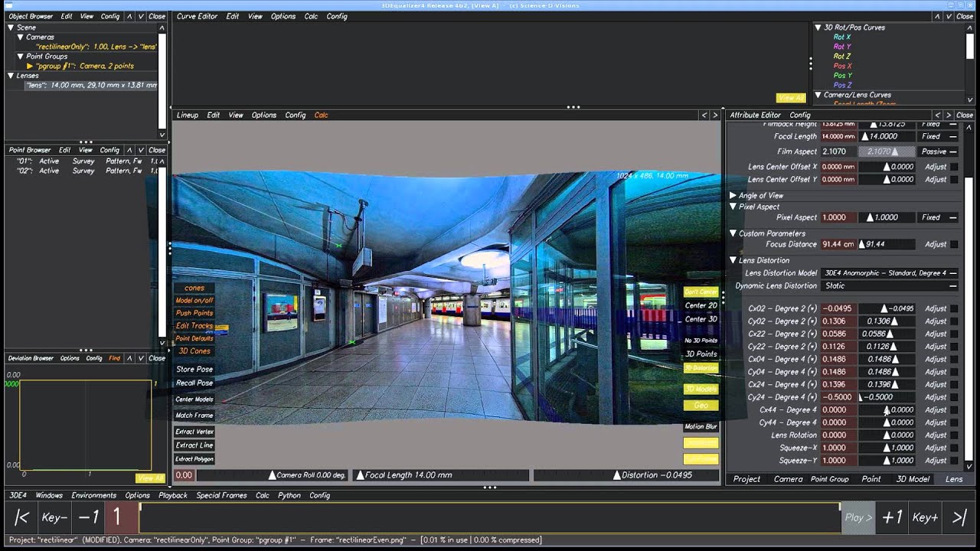Toggle Adjust checkbox for Lens Center Offset X

953,166
